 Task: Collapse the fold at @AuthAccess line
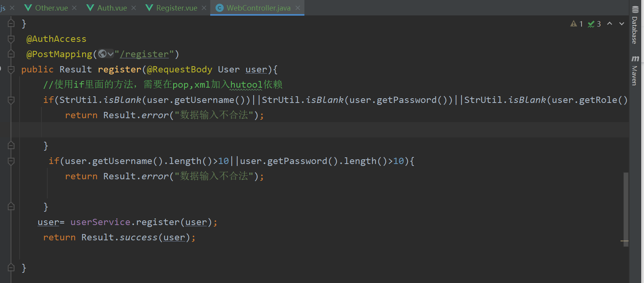tap(11, 39)
